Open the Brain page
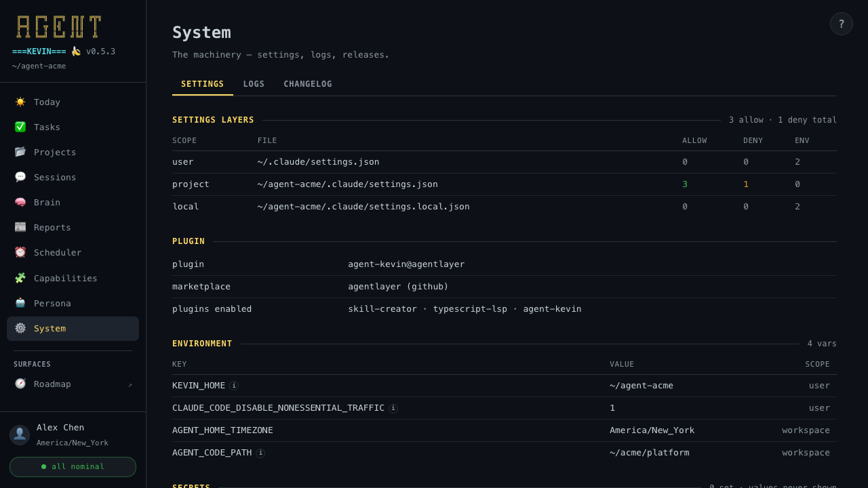The height and width of the screenshot is (488, 868). pyautogui.click(x=73, y=202)
